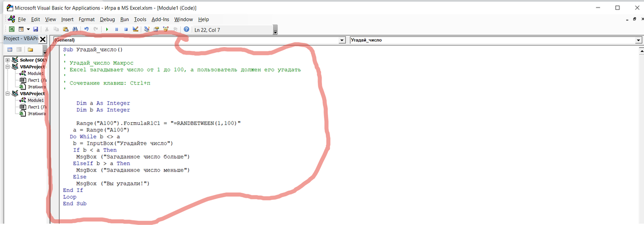Screen dimensions: 644x225
Task: Click the line 'Dim a As Integer'
Action: click(x=103, y=103)
